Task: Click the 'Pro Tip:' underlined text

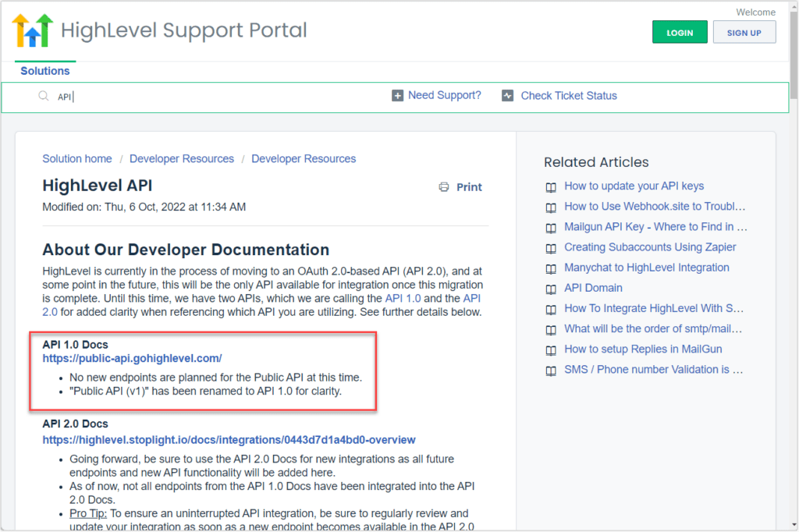Action: coord(88,513)
